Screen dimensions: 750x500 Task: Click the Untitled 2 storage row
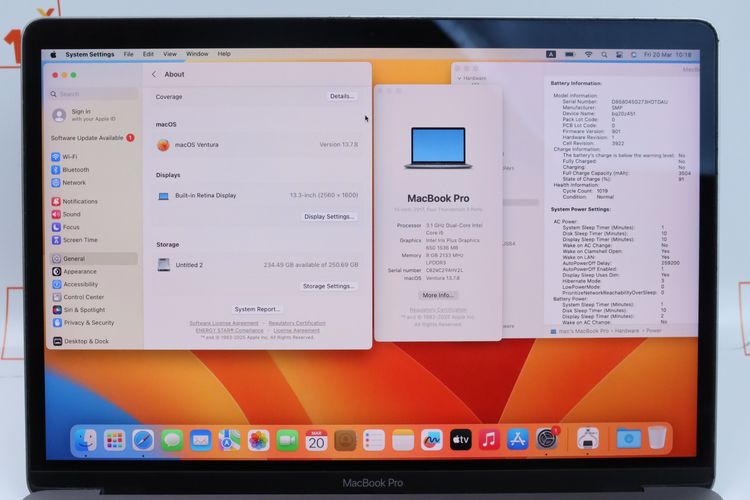[257, 265]
